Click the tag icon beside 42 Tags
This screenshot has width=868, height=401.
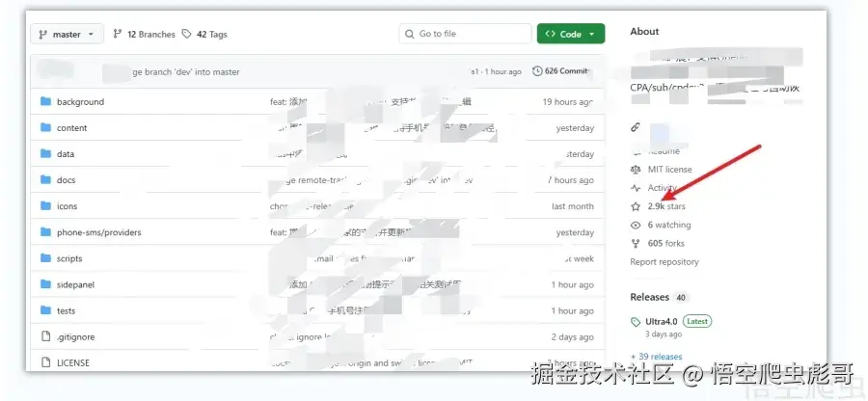[187, 35]
